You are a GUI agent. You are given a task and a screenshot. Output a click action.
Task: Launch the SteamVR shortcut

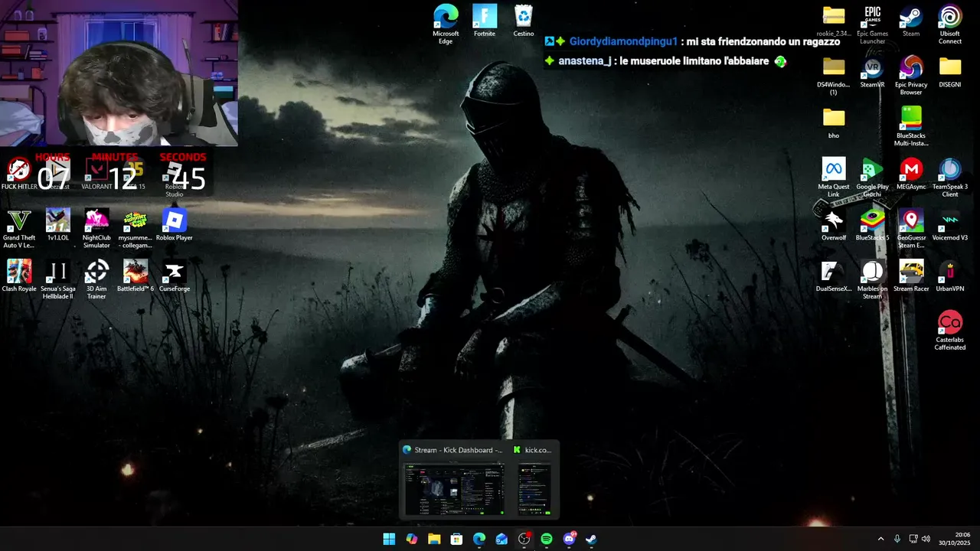[x=872, y=72]
